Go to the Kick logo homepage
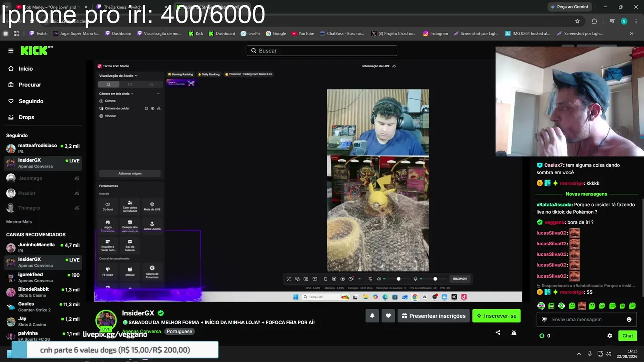This screenshot has height=362, width=644. click(37, 50)
